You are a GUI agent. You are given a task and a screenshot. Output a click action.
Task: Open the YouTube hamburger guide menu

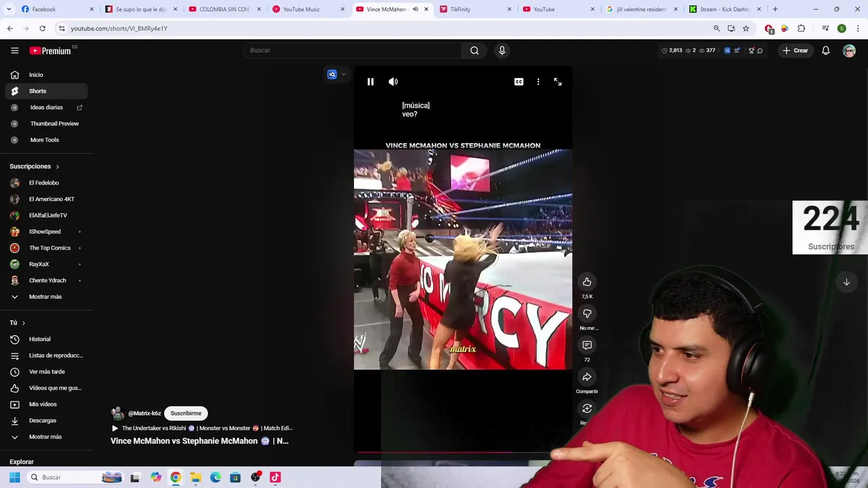point(14,50)
